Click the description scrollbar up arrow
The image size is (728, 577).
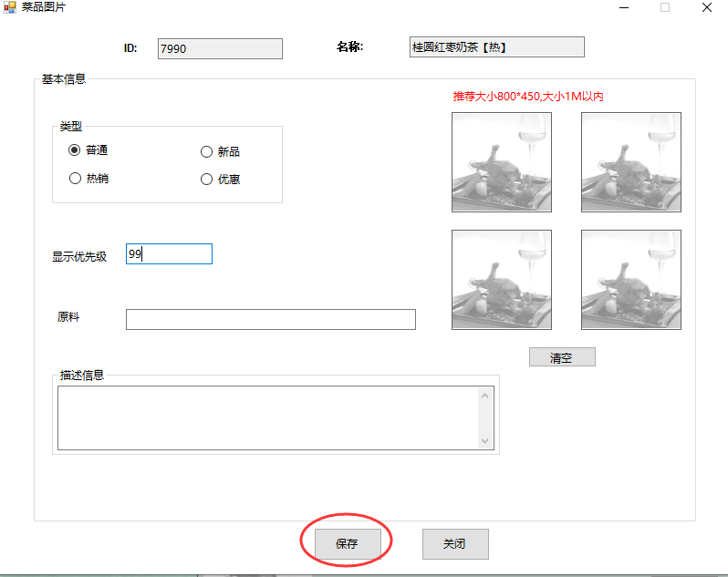pyautogui.click(x=484, y=396)
